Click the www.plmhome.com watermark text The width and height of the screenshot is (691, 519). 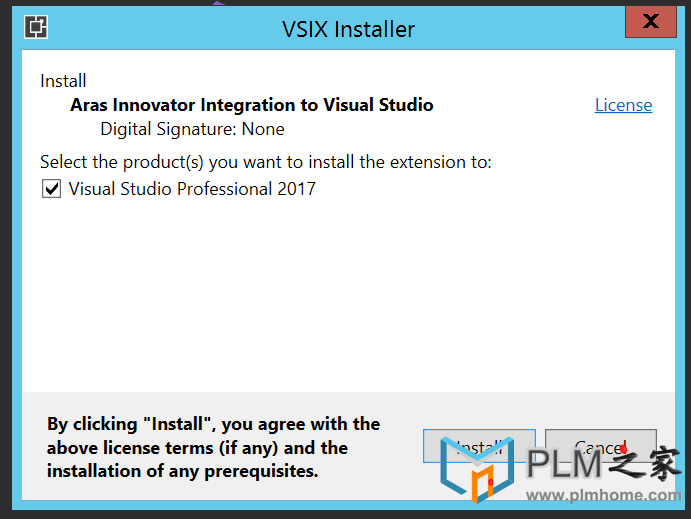tap(603, 495)
